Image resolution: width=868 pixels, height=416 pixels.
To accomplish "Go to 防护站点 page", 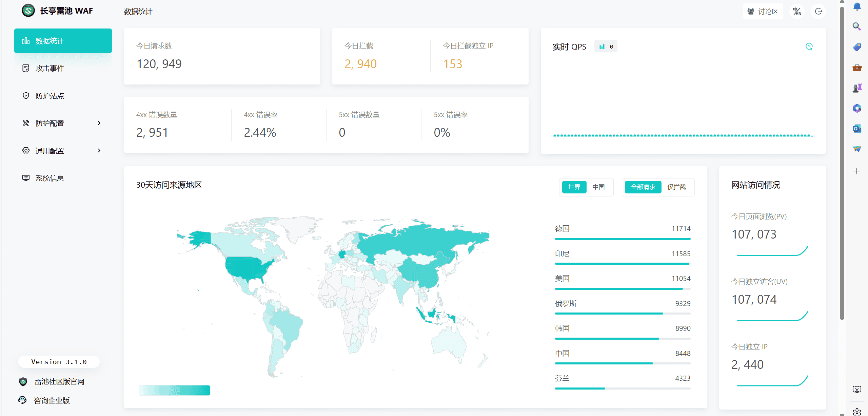I will (x=50, y=96).
